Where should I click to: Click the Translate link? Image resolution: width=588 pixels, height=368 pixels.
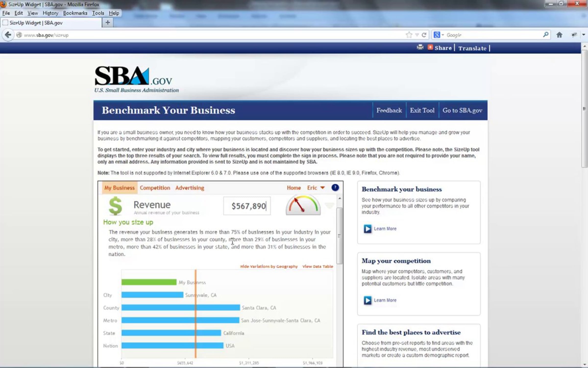tap(472, 48)
